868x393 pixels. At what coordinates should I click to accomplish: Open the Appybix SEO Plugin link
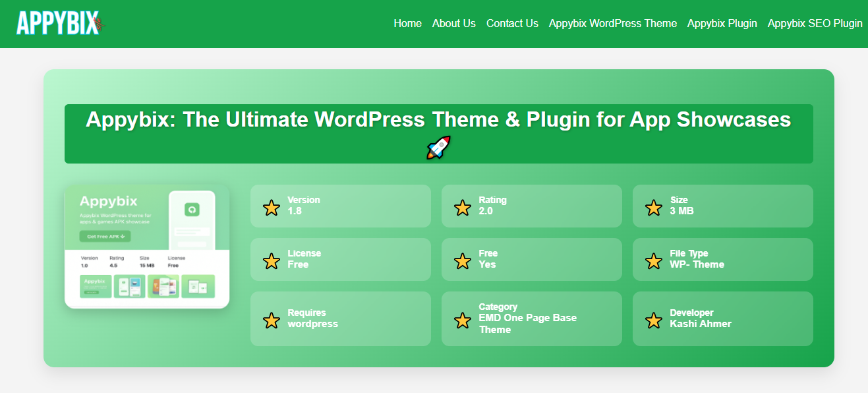(815, 24)
